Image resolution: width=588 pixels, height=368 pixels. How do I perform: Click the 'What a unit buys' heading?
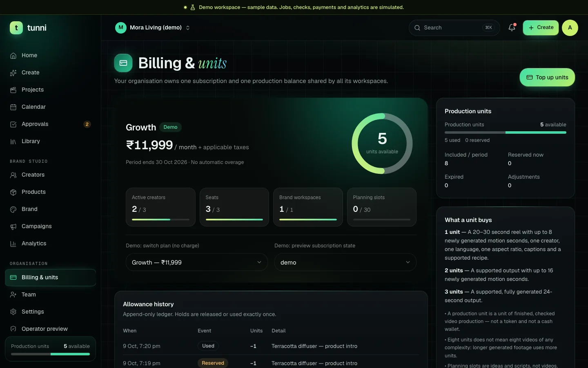click(468, 220)
